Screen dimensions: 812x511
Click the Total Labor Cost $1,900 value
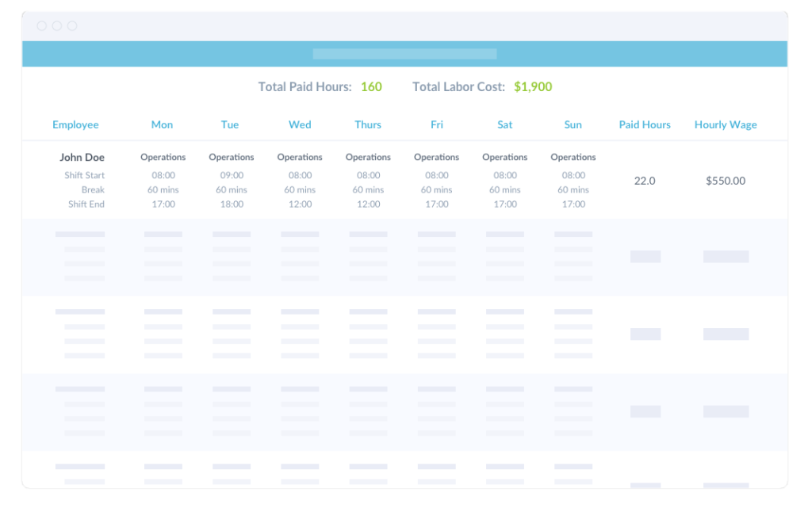[533, 87]
